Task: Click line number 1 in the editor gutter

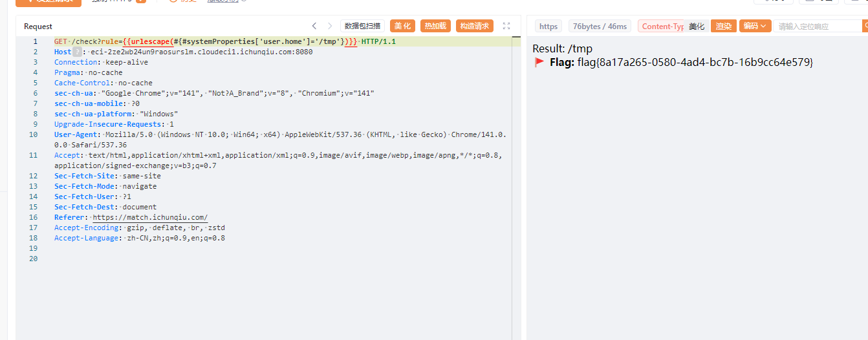Action: point(35,41)
